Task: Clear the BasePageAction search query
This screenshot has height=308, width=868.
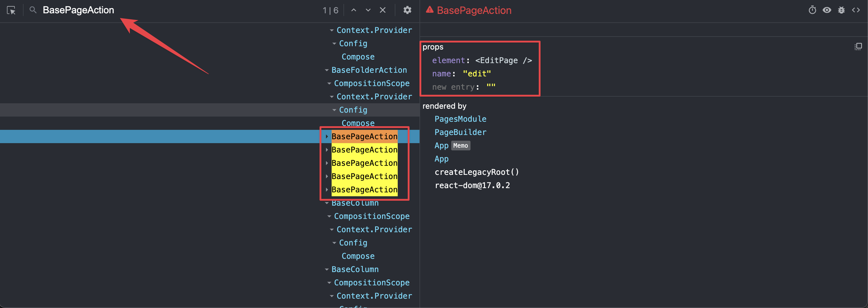Action: 382,10
